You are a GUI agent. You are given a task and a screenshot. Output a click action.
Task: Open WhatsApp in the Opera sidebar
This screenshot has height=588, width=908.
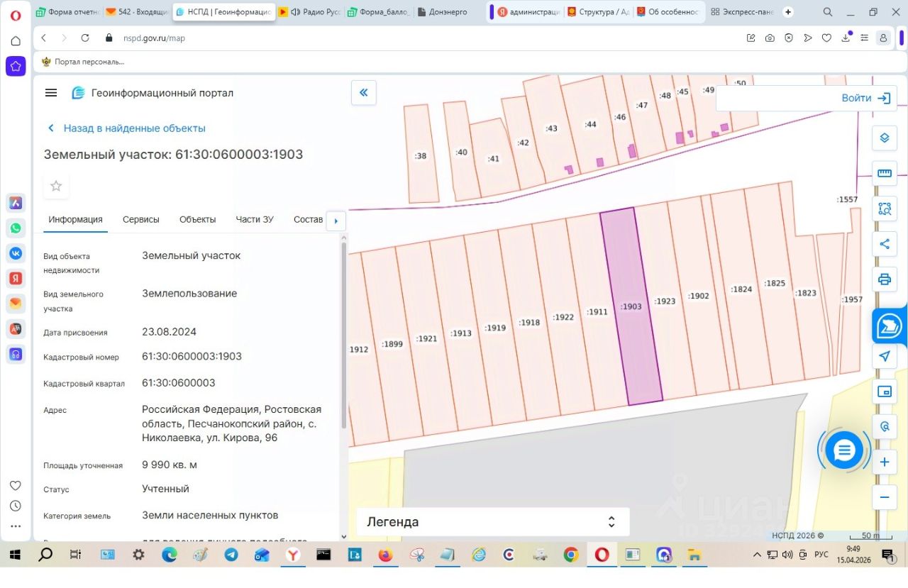tap(16, 228)
